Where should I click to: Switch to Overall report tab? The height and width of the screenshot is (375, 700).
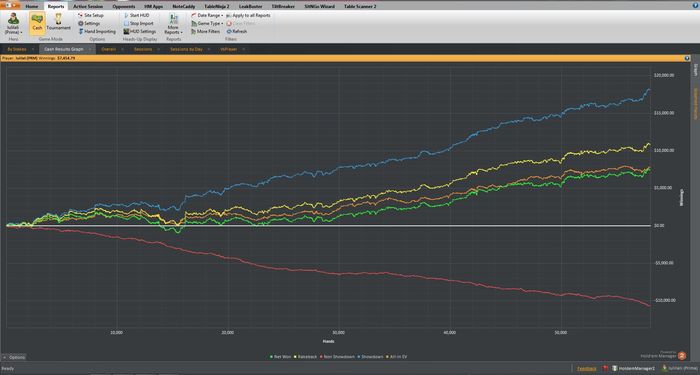click(108, 49)
